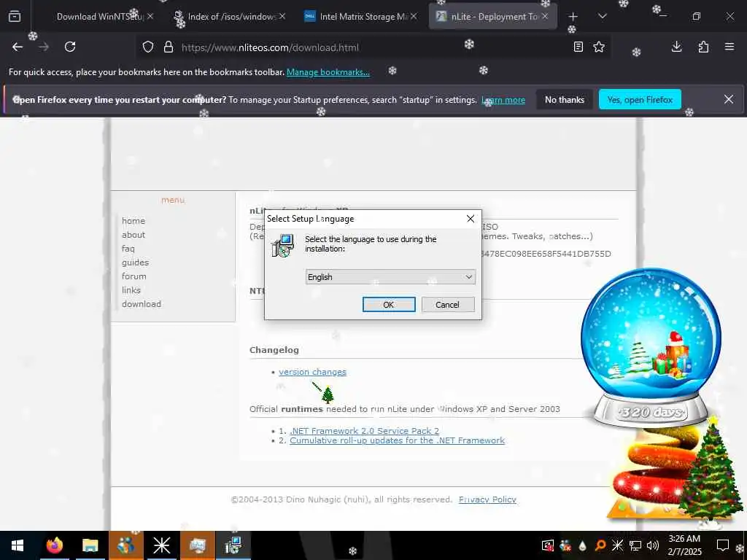Screen dimensions: 747x560
Task: Close the Download WinNTSetup tab
Action: pos(150,16)
